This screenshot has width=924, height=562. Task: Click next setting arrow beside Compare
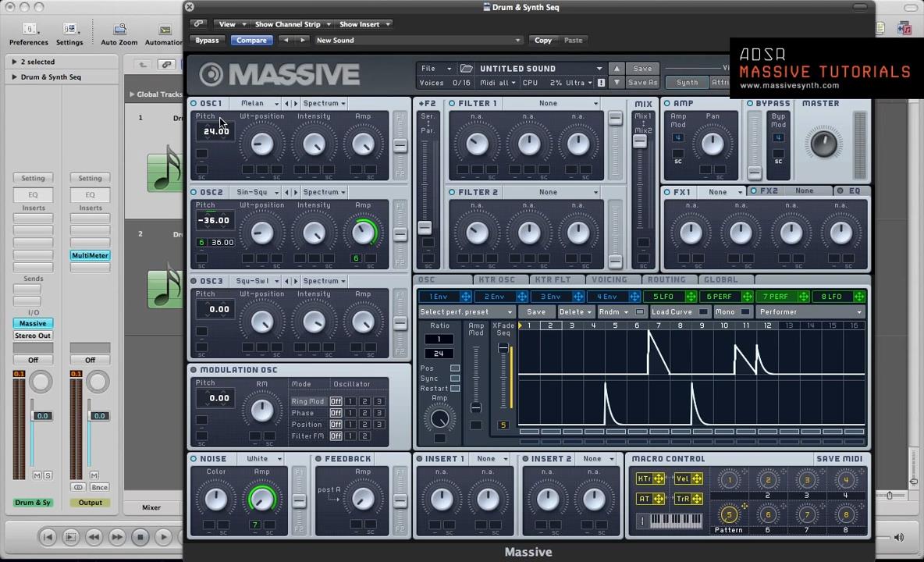pyautogui.click(x=303, y=40)
